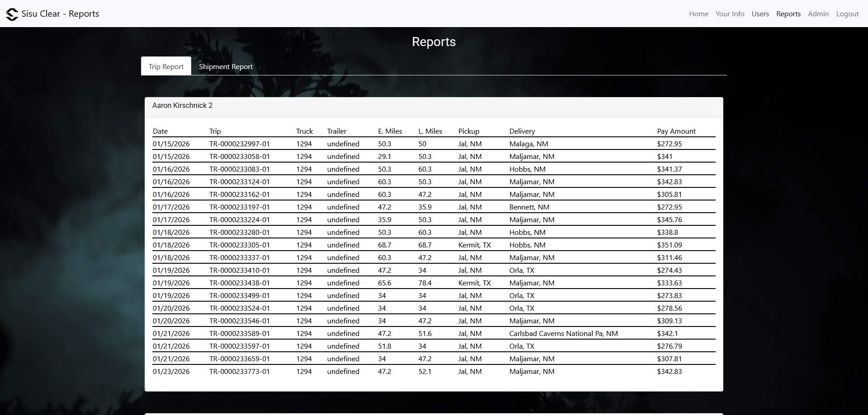Click the Carlsbad Caverns National Pa delivery cell

click(x=563, y=334)
